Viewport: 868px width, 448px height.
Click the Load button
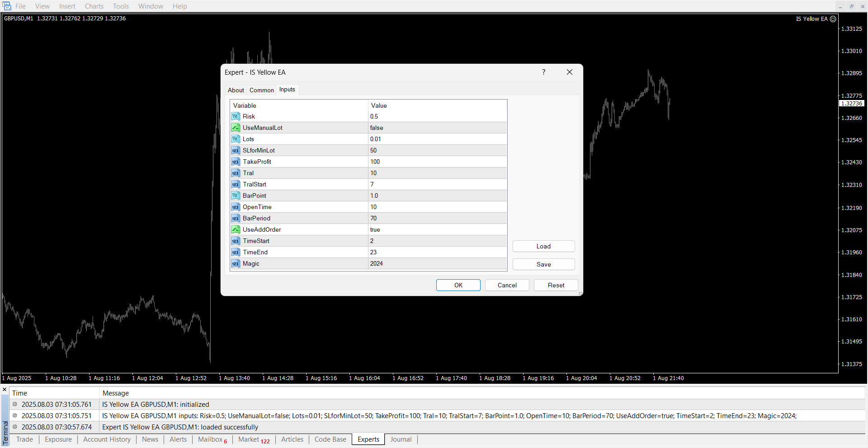pyautogui.click(x=543, y=246)
